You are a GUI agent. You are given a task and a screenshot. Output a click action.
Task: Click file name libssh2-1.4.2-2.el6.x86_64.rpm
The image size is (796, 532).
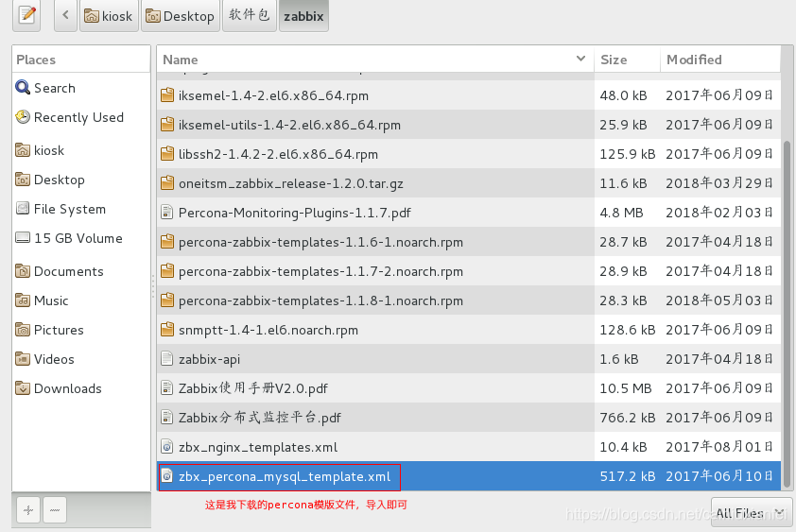pos(278,154)
